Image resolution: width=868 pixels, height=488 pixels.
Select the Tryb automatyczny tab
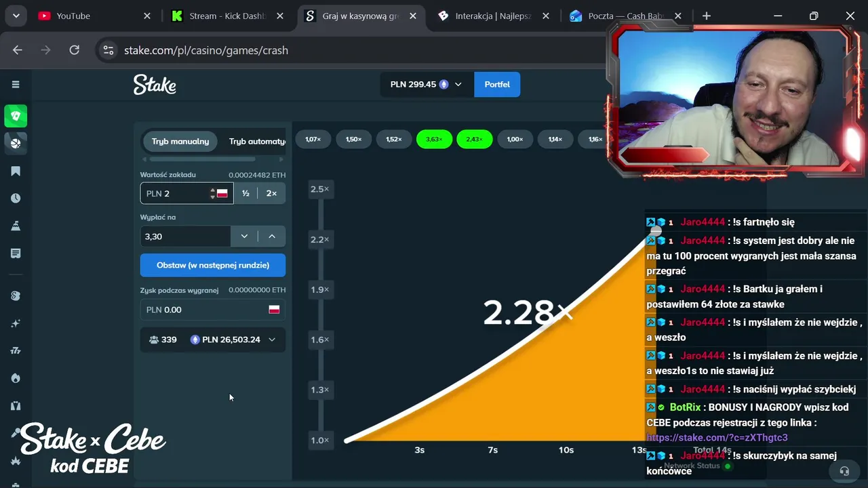click(x=257, y=142)
